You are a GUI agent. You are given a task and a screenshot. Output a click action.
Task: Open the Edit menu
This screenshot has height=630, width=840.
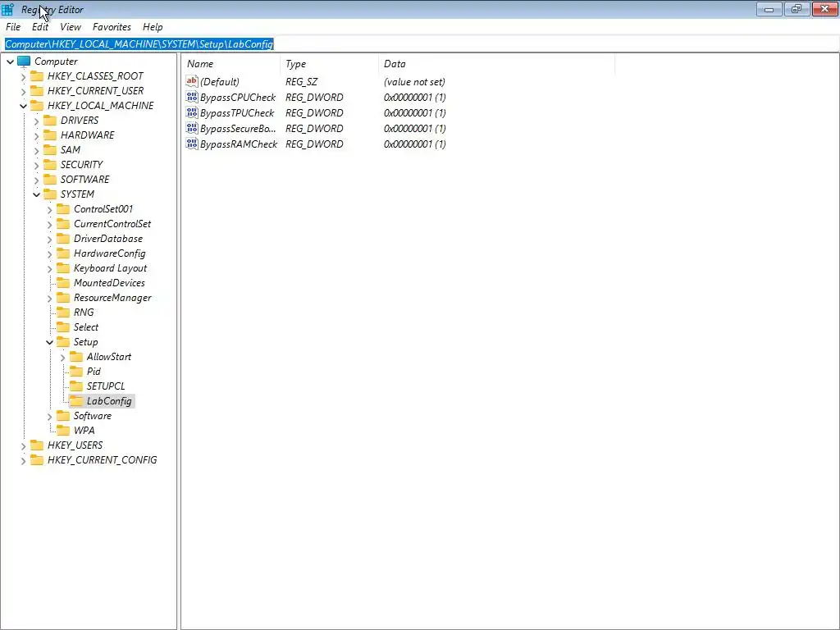pyautogui.click(x=40, y=27)
